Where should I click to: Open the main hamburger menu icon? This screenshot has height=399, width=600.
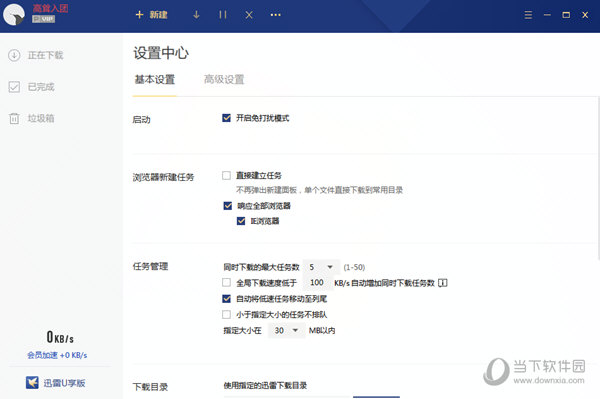click(x=528, y=15)
